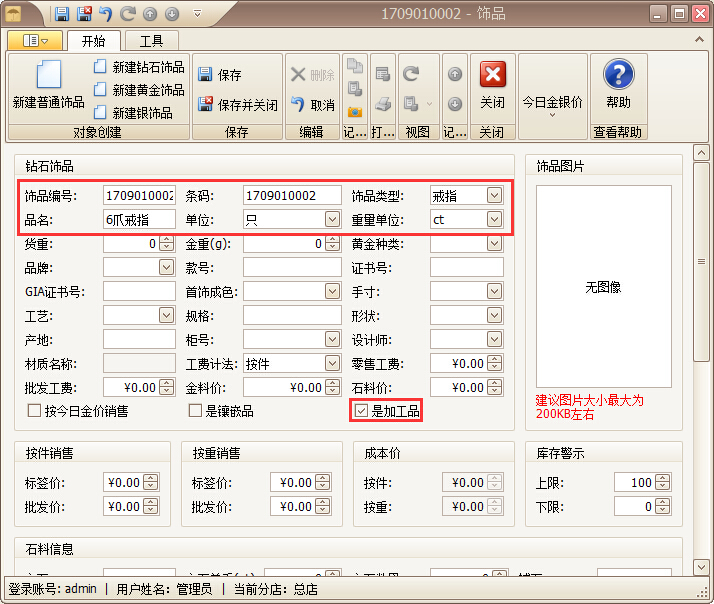Image resolution: width=714 pixels, height=604 pixels.
Task: Click the 品名 input field
Action: click(x=138, y=219)
